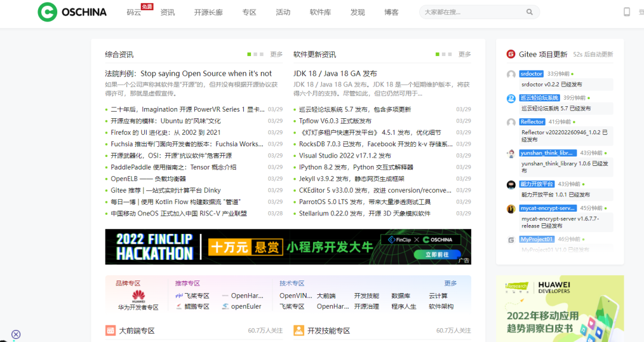
Task: Open 云计算 in 技术专区
Action: [x=438, y=295]
